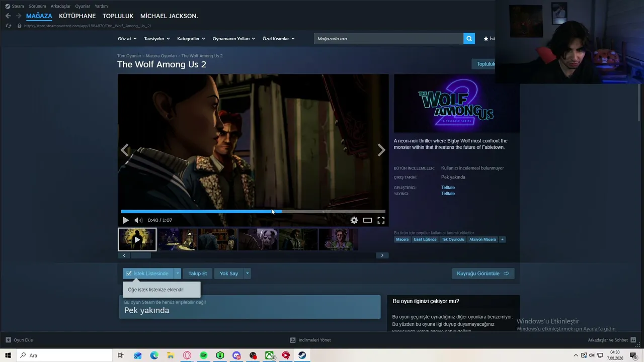644x362 pixels.
Task: Show previous media with left arrow overlay
Action: coord(125,149)
